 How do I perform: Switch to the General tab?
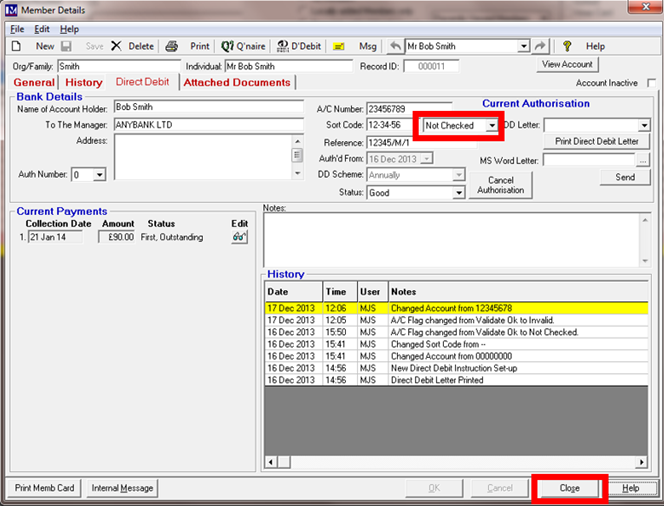[34, 83]
